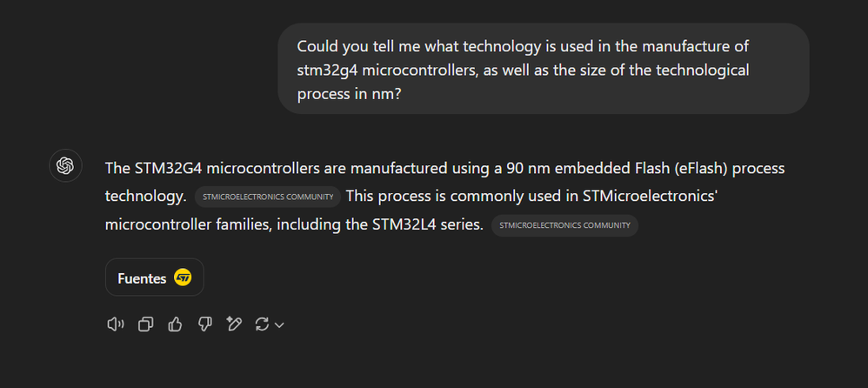The image size is (868, 388).
Task: Open the Fuentes sources button
Action: [155, 278]
